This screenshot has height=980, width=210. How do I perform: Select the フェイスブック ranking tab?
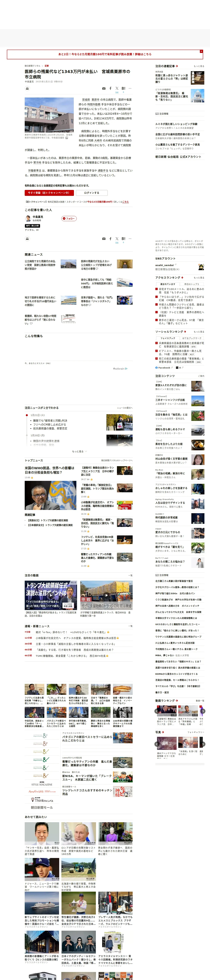168,338
